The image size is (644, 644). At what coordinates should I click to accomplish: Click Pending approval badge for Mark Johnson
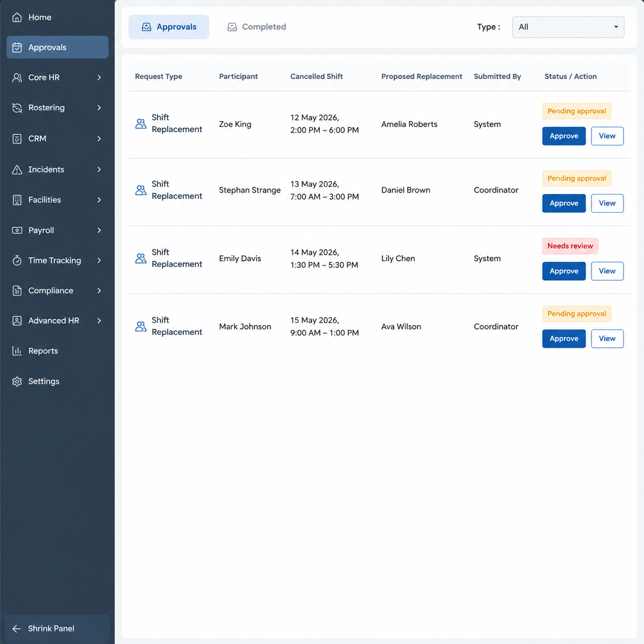click(577, 314)
